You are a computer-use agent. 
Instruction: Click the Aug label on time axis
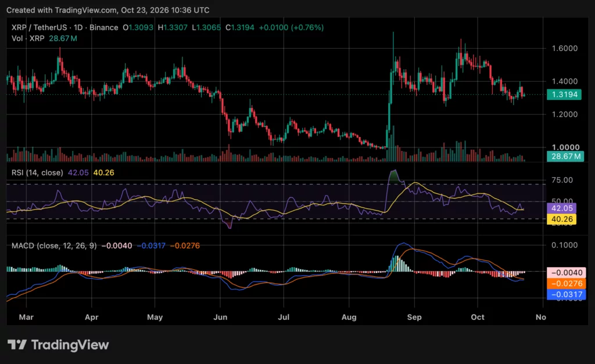349,317
